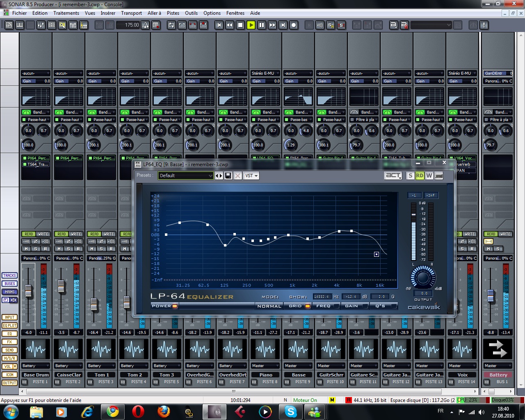
Task: Toggle the link icon on PISTE 1
Action: point(25,382)
